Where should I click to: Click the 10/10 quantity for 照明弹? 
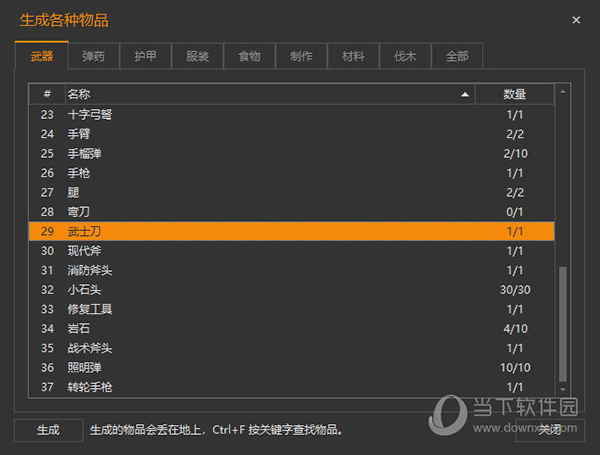click(x=515, y=367)
